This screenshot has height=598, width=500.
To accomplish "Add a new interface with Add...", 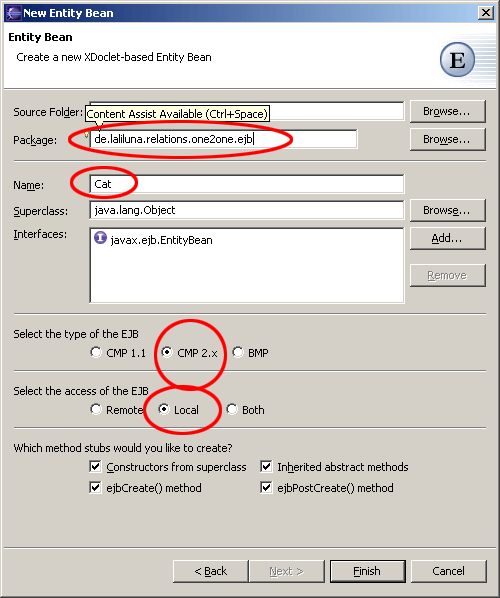I will (x=447, y=238).
